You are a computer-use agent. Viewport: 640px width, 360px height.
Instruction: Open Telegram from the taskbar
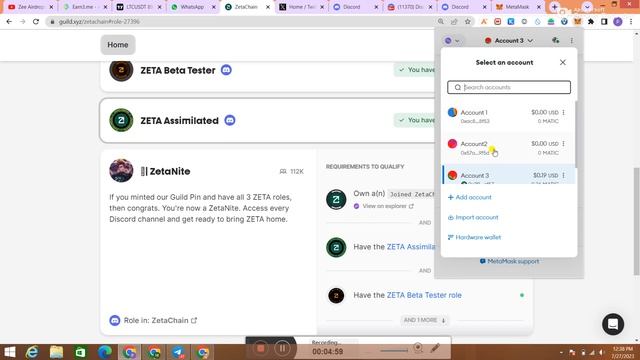[x=178, y=352]
